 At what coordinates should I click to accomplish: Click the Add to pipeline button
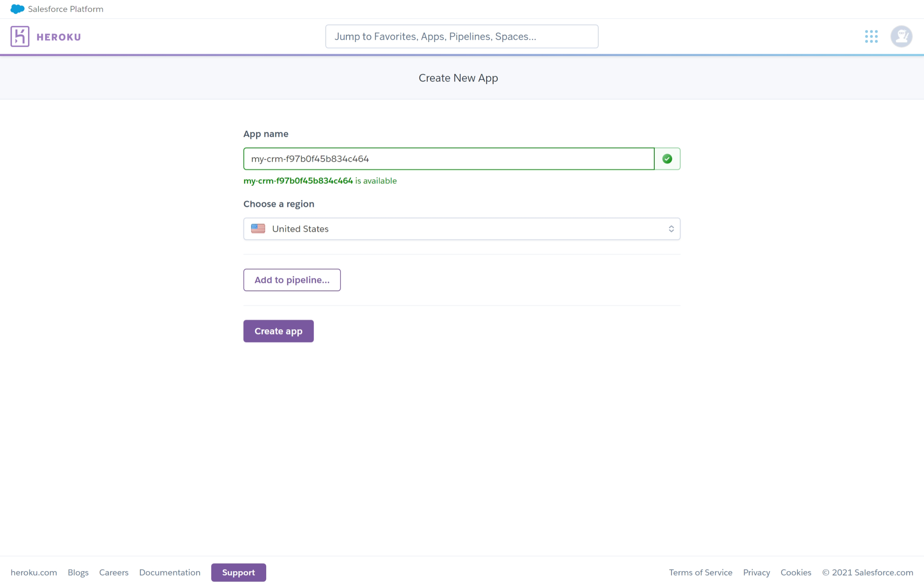click(x=292, y=280)
